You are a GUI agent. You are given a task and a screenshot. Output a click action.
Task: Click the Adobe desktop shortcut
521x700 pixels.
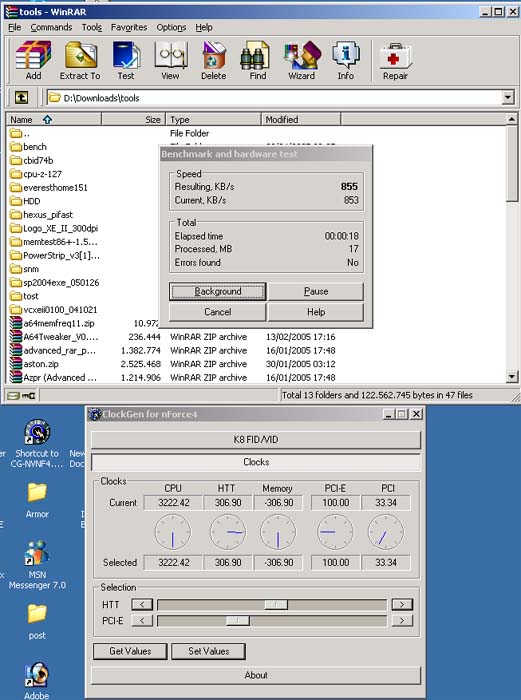37,680
